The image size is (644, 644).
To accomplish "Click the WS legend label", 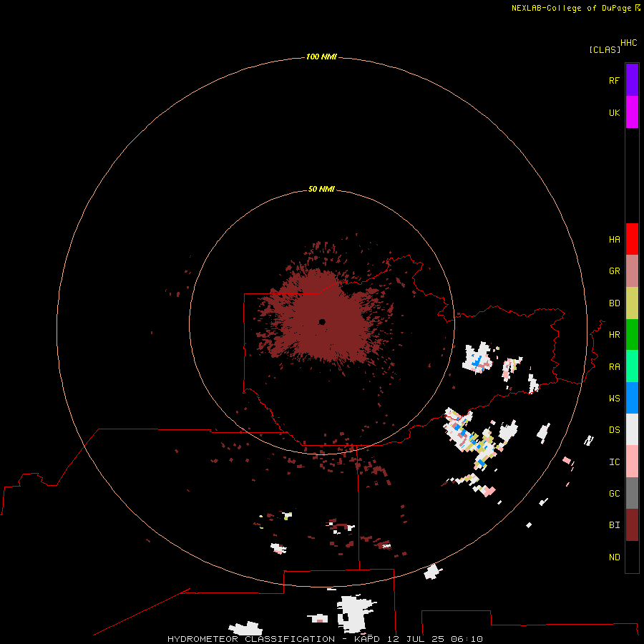I will click(614, 398).
